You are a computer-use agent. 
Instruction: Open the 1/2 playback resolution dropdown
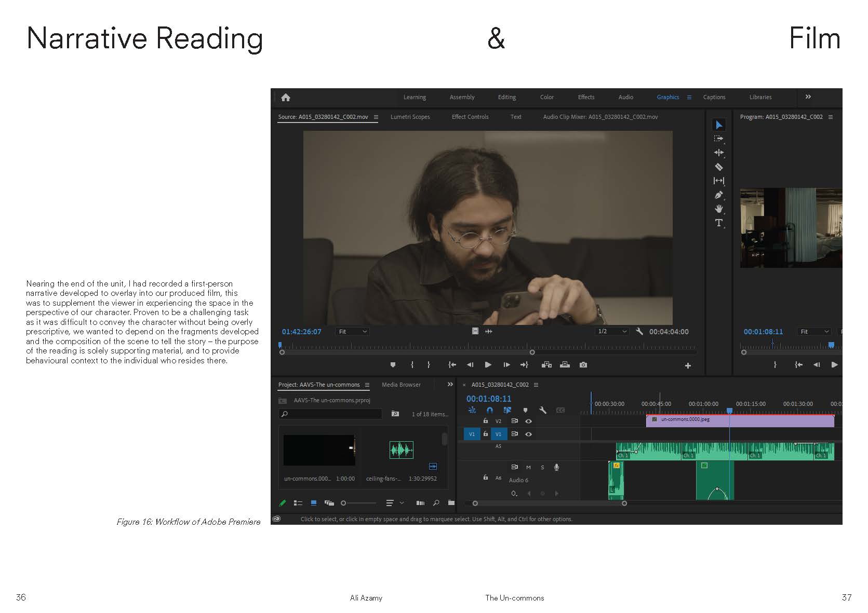pos(612,332)
